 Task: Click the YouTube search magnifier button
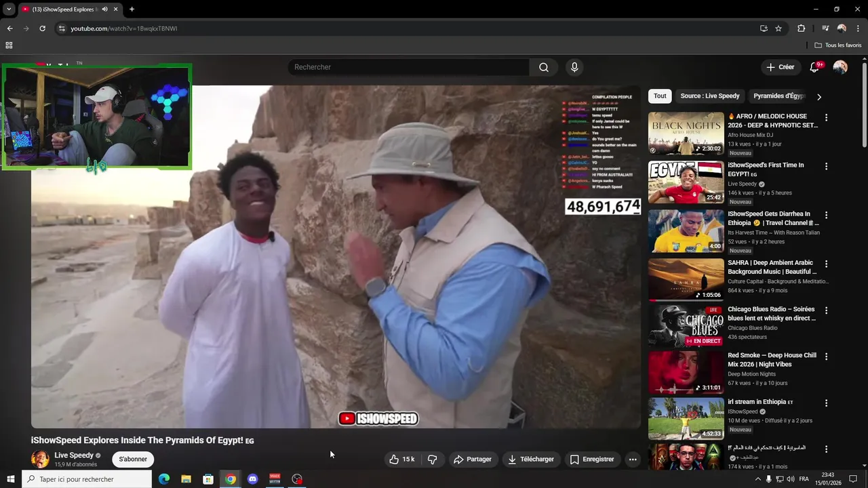(x=544, y=67)
